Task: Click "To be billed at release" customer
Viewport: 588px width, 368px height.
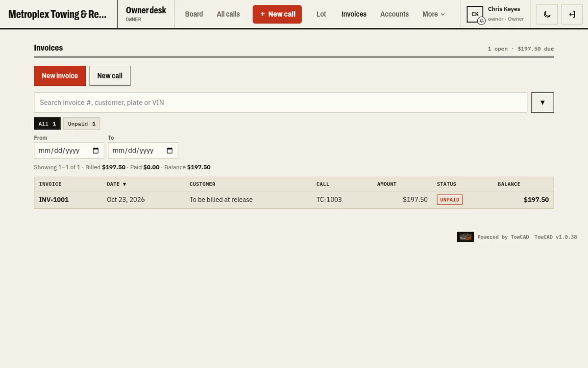Action: 221,200
